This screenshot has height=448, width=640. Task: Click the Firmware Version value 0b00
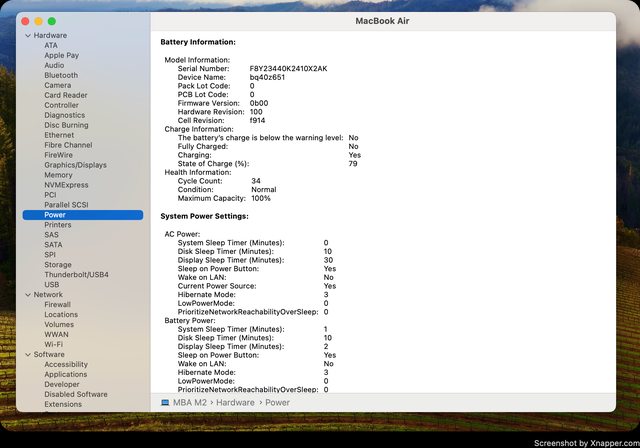259,103
